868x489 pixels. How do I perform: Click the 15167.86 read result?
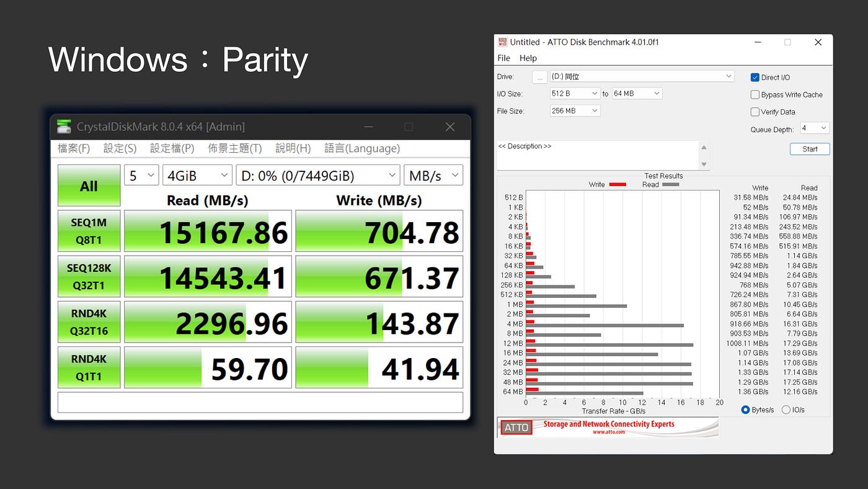tap(208, 231)
